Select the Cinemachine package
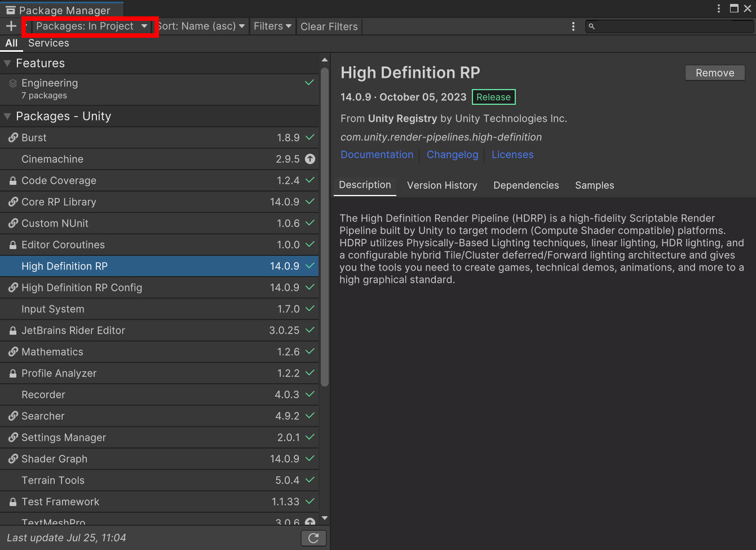 tap(160, 159)
